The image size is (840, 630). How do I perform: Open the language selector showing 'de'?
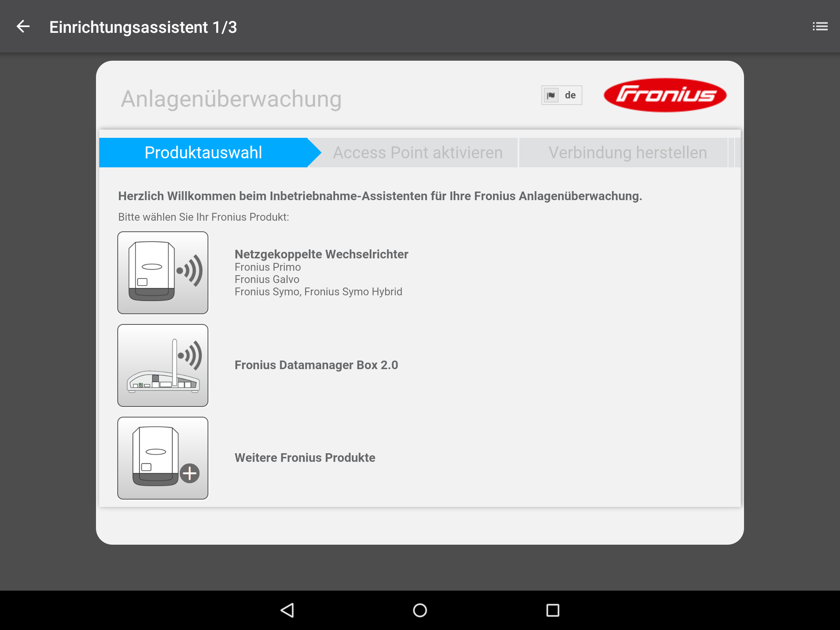coord(562,95)
